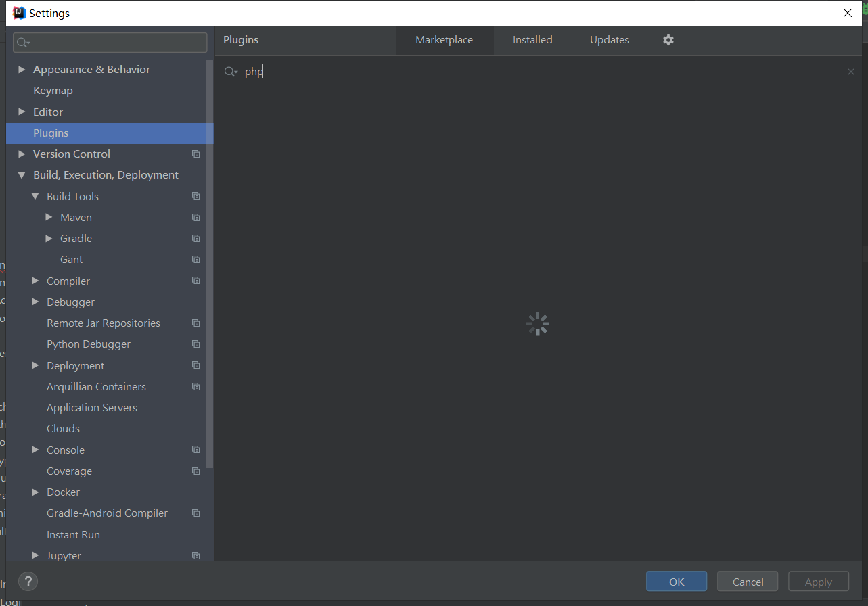This screenshot has height=606, width=868.
Task: Select Python Debugger setting
Action: coord(89,344)
